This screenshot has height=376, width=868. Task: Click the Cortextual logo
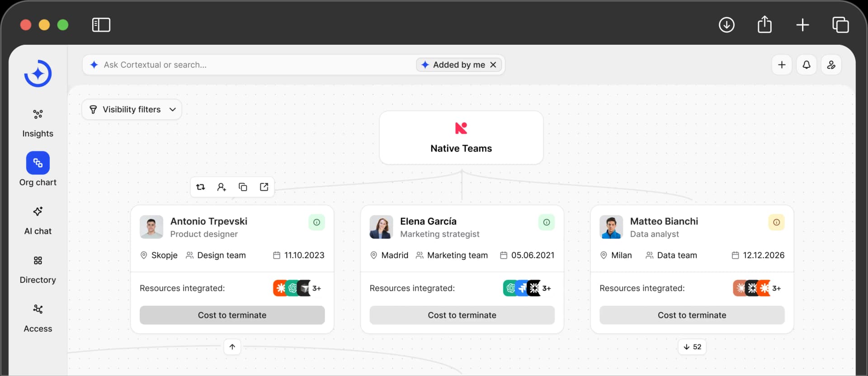click(38, 73)
